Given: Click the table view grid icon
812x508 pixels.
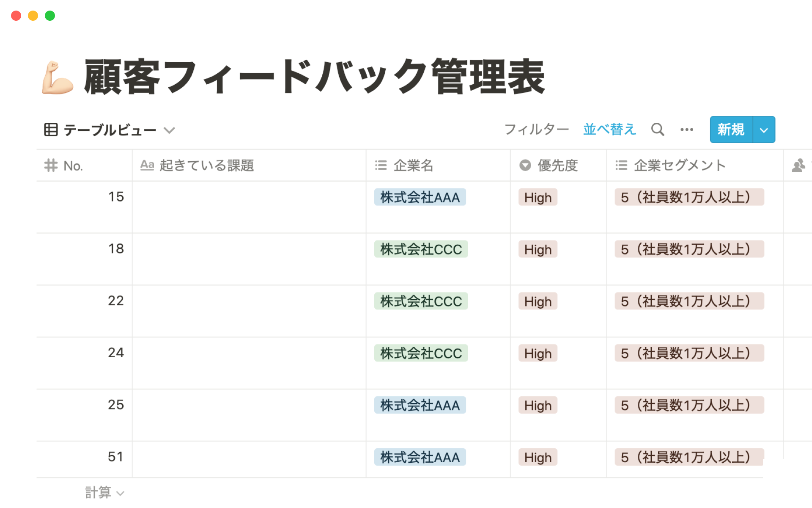Looking at the screenshot, I should 51,130.
